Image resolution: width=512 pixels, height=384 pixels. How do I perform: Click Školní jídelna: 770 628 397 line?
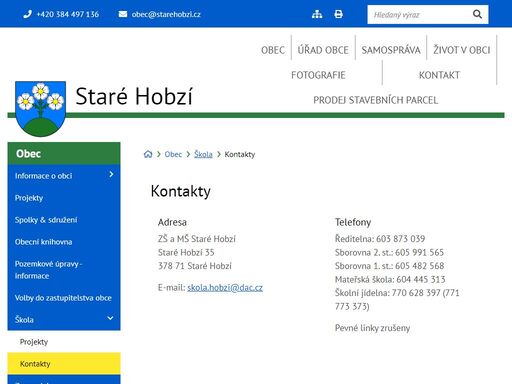point(397,299)
